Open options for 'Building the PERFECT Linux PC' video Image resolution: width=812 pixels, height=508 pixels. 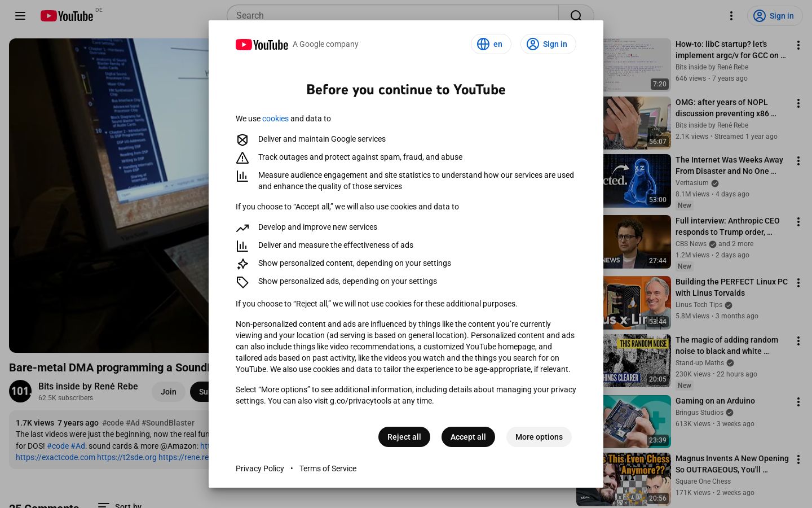[x=798, y=283]
